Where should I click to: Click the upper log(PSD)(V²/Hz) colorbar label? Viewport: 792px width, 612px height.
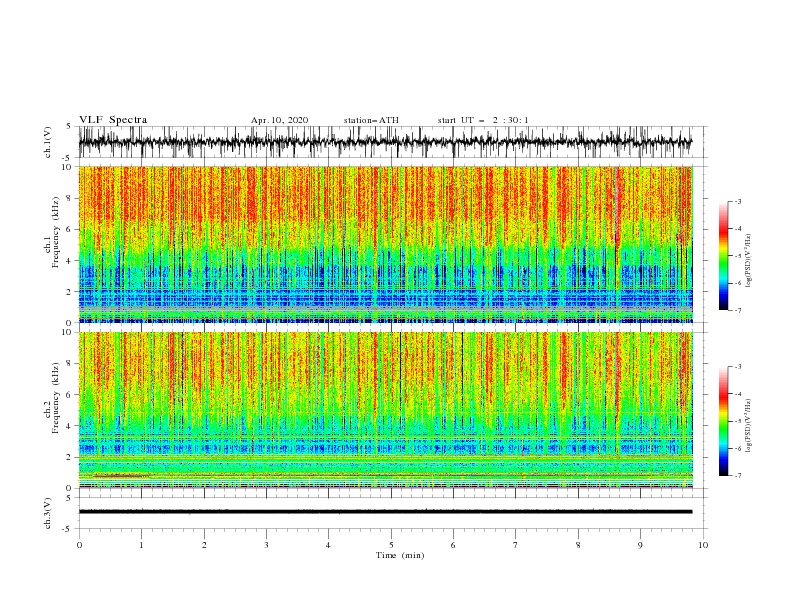click(x=749, y=261)
